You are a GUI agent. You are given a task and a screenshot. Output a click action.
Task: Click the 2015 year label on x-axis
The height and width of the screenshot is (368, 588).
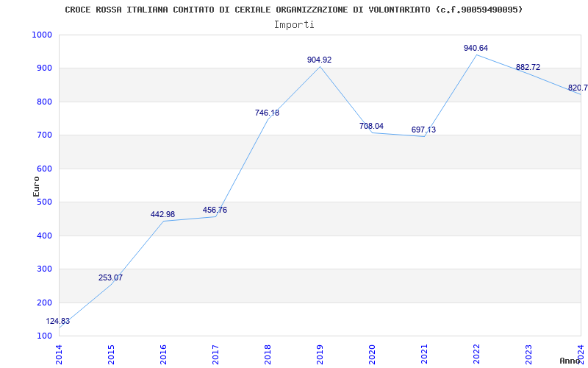[x=111, y=355]
